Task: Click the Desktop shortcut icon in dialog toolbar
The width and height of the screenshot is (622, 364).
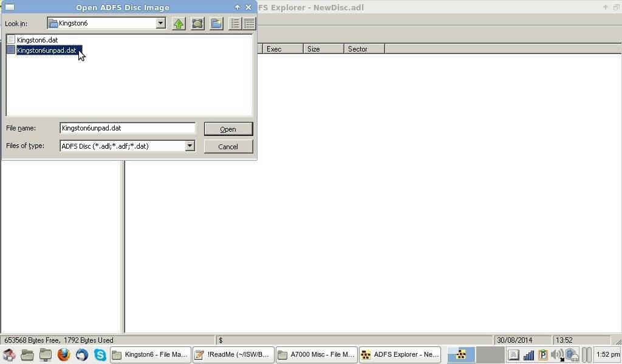Action: 197,24
